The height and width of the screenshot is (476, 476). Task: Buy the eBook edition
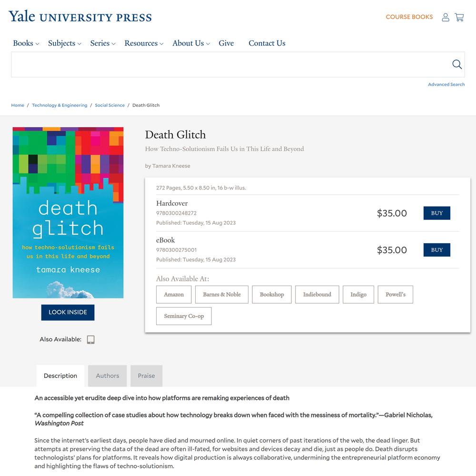[437, 250]
